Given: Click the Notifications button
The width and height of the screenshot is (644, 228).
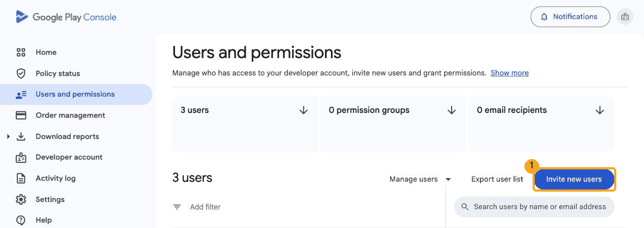Looking at the screenshot, I should (570, 17).
